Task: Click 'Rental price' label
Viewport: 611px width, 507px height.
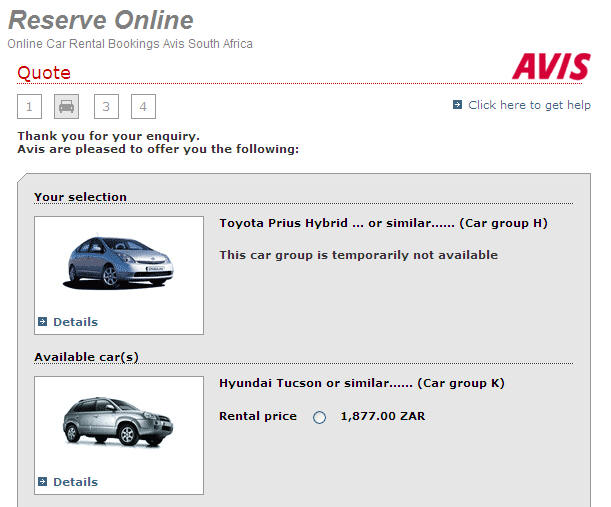Action: (258, 416)
